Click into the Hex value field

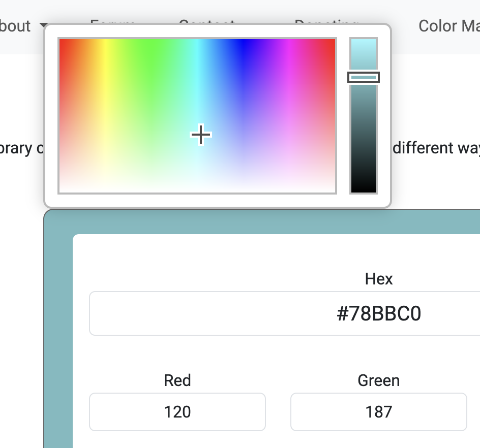coord(284,313)
